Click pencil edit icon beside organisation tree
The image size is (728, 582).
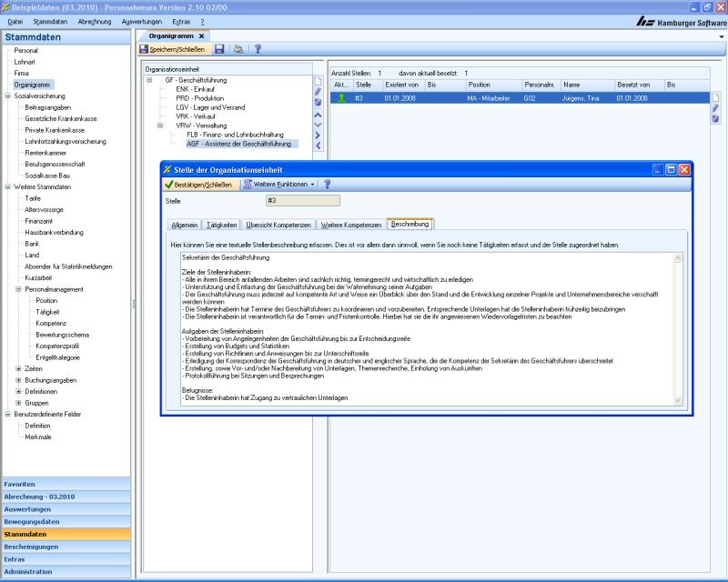click(x=318, y=92)
